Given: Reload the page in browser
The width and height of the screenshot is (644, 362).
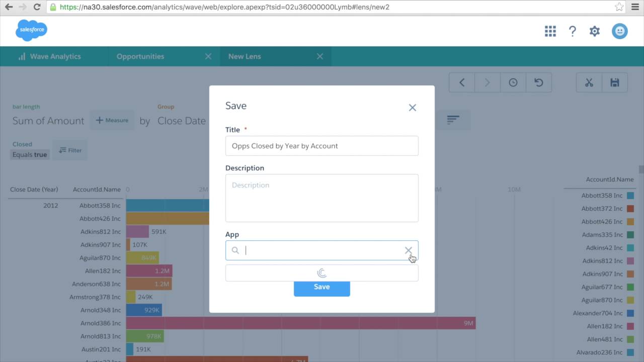Looking at the screenshot, I should [37, 7].
